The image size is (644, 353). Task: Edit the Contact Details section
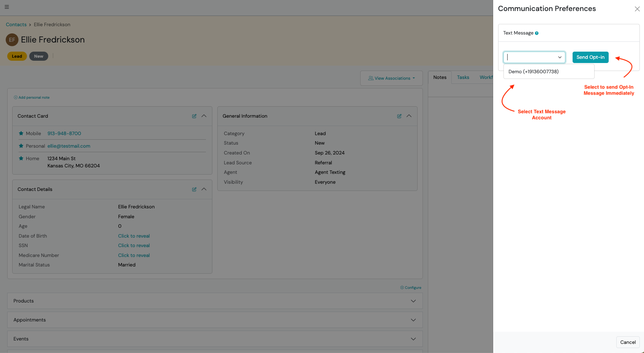pos(194,189)
